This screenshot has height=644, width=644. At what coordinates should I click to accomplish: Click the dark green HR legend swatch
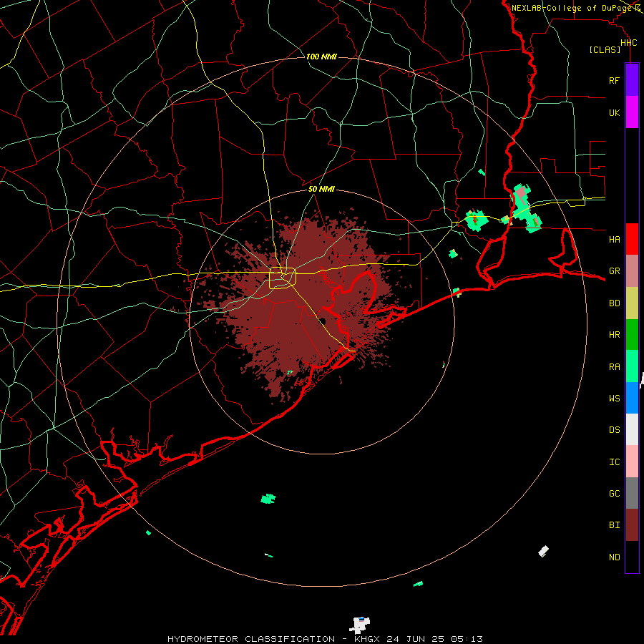[x=632, y=334]
